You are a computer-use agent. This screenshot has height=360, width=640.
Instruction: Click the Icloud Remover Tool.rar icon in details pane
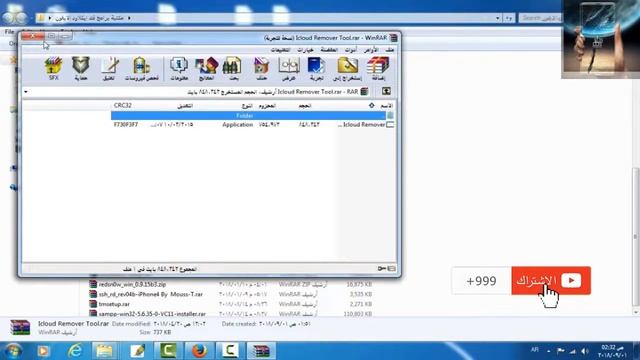[x=20, y=328]
